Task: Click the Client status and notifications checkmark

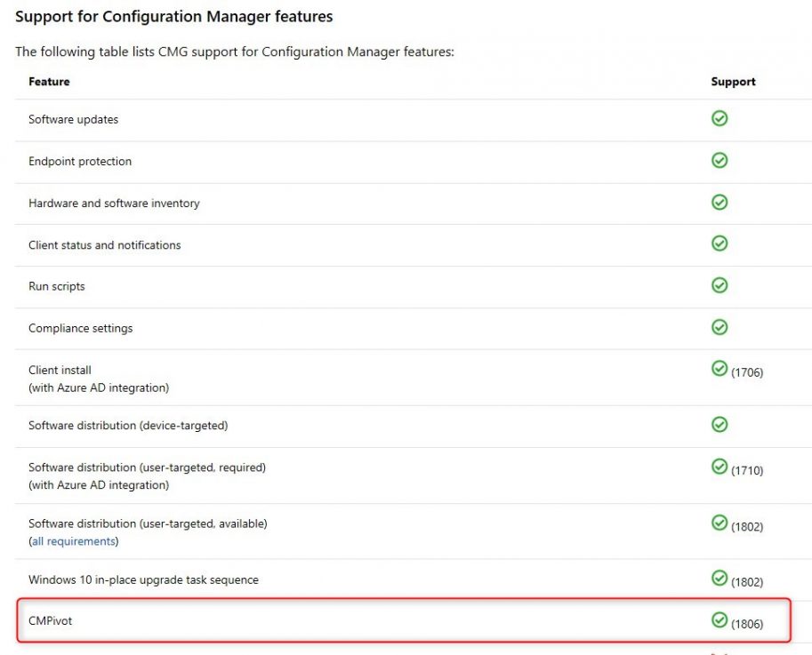Action: click(719, 244)
